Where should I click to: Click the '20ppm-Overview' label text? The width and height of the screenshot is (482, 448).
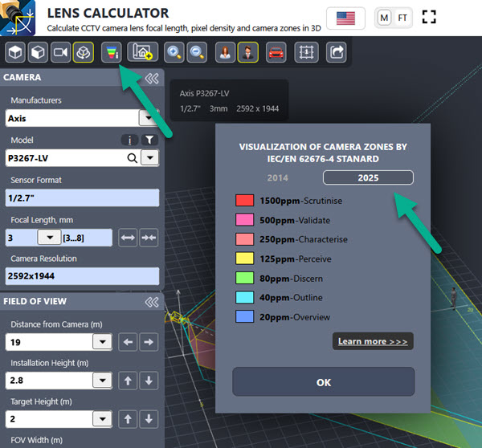[295, 317]
